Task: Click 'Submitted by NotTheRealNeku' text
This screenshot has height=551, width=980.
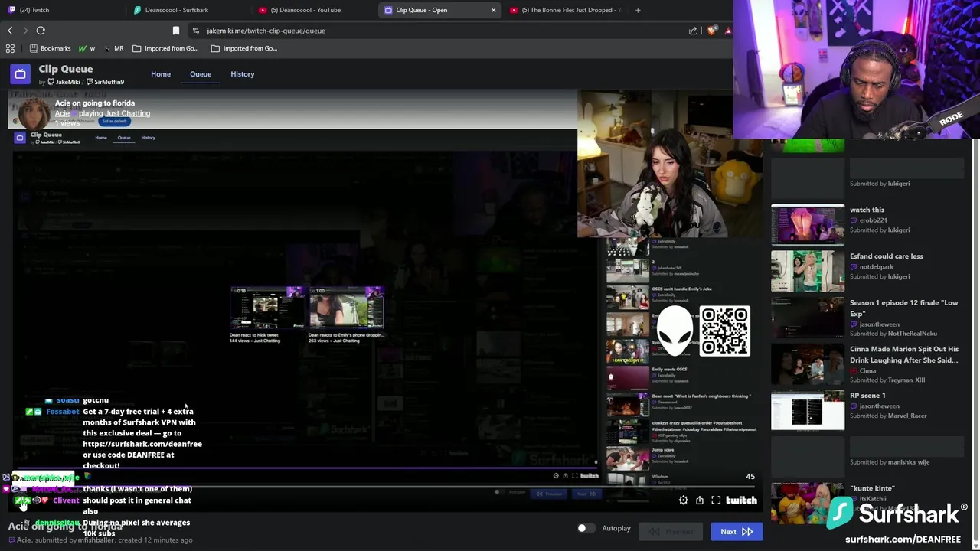Action: pyautogui.click(x=893, y=334)
